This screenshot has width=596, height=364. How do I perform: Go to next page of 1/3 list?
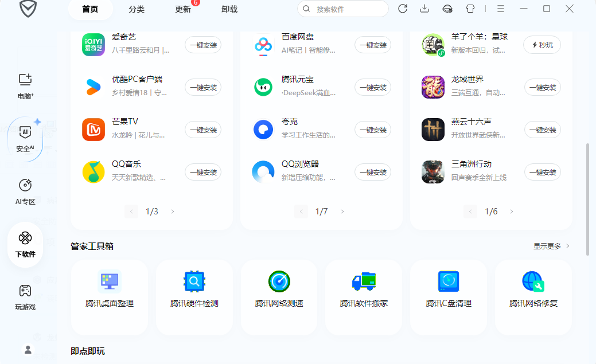(173, 212)
